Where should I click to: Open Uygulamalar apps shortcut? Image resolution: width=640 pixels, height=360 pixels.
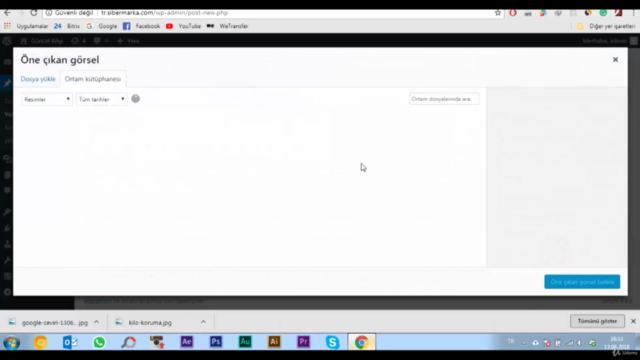[x=26, y=26]
